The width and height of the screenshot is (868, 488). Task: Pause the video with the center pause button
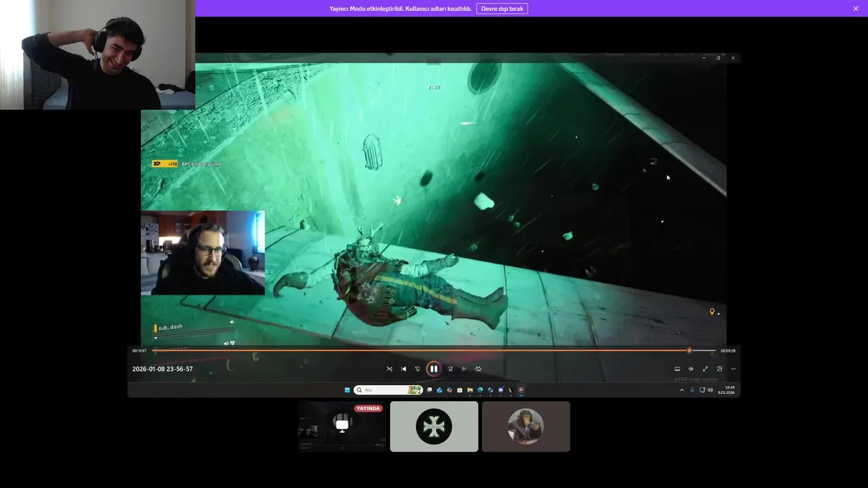coord(433,369)
